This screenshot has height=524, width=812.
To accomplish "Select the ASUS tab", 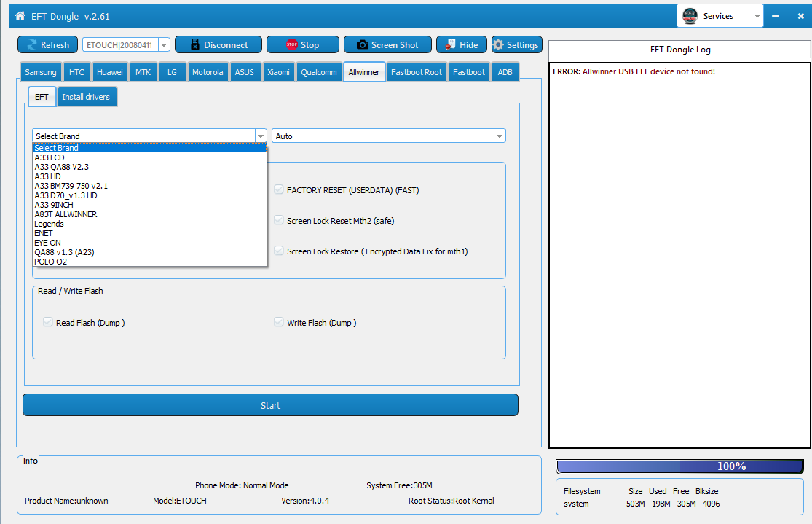I will [245, 72].
